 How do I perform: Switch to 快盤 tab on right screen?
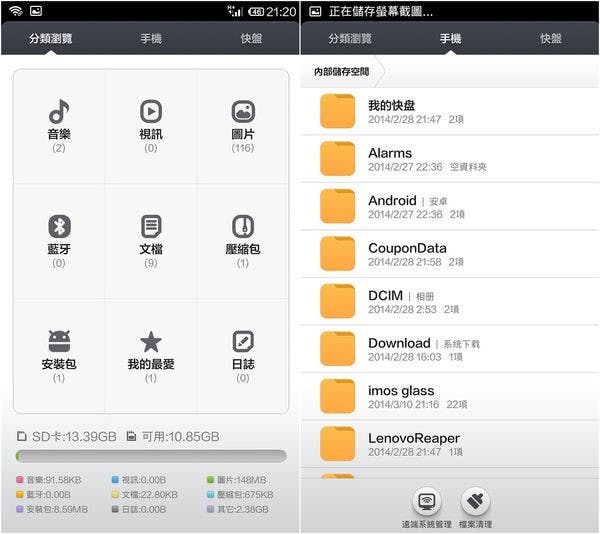click(551, 38)
